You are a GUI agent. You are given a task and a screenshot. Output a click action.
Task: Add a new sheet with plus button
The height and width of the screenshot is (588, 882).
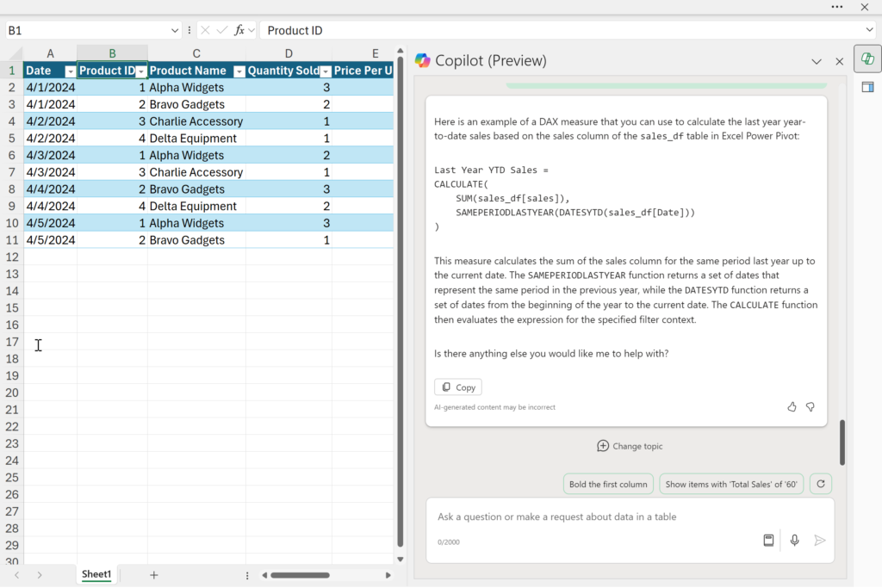[153, 574]
